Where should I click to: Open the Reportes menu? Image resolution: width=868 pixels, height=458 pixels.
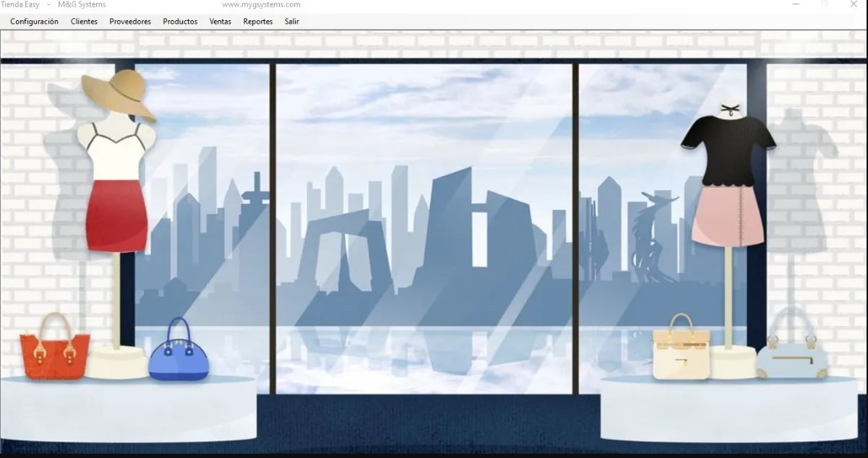(x=258, y=22)
